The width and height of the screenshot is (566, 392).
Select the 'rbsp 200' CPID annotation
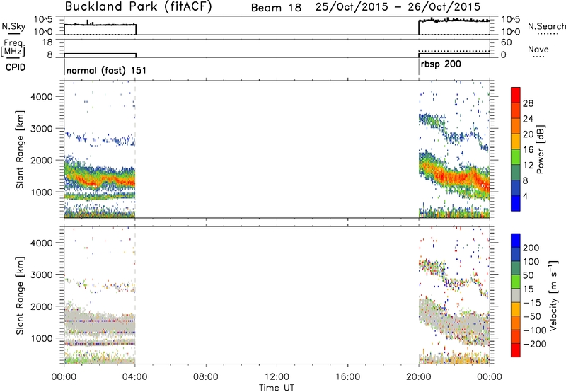click(x=441, y=64)
